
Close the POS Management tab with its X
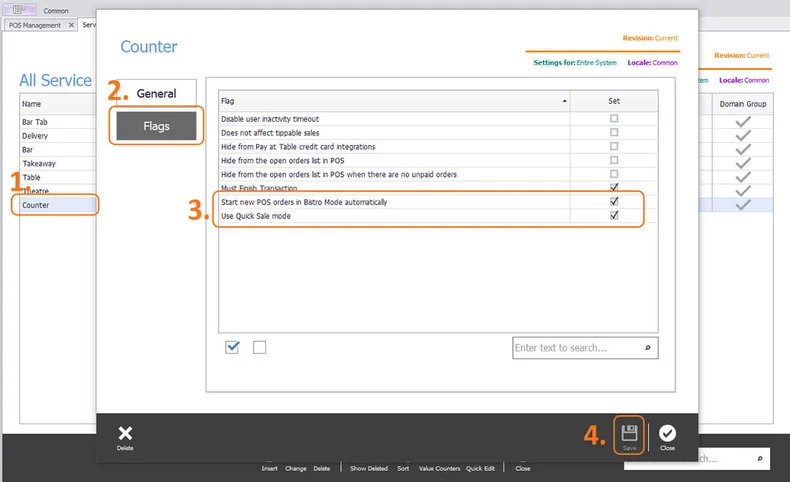pos(71,25)
